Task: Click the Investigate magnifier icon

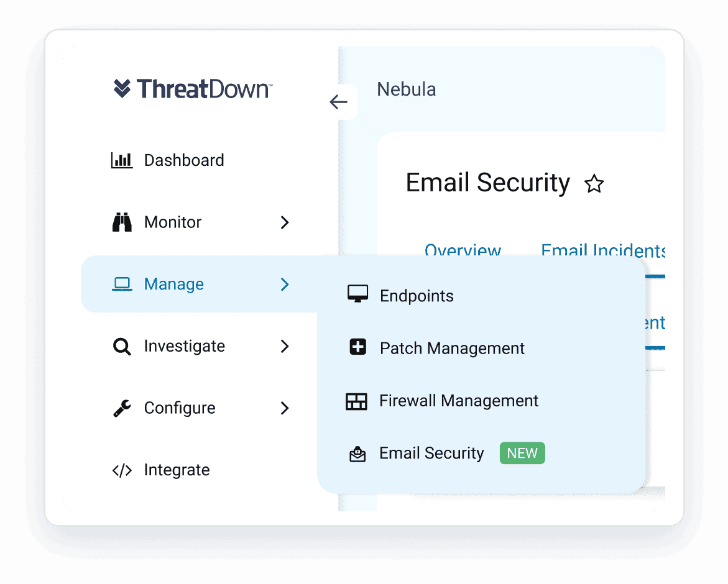Action: tap(122, 346)
